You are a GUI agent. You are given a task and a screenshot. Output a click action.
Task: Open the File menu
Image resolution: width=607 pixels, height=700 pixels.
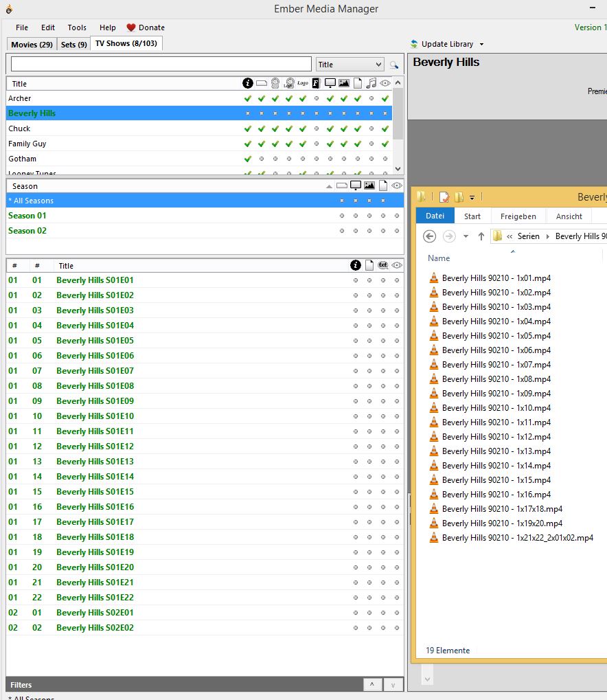coord(22,27)
